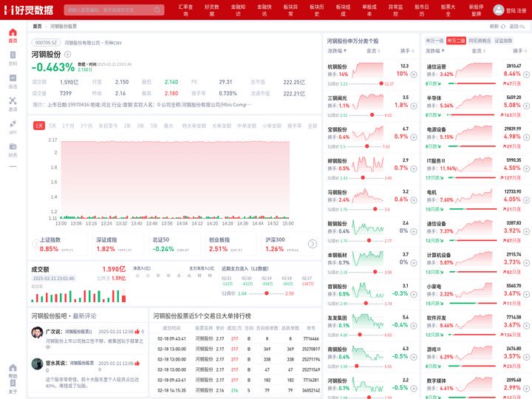Switch to 申万一级 tab
This screenshot has width=532, height=399.
coord(434,41)
